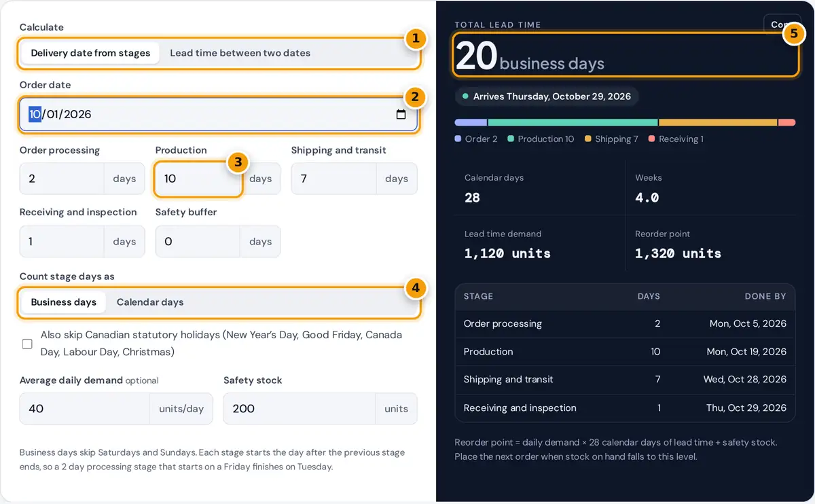
Task: Click 'Mon, Oct 19, 2026' done-by date
Action: 746,352
